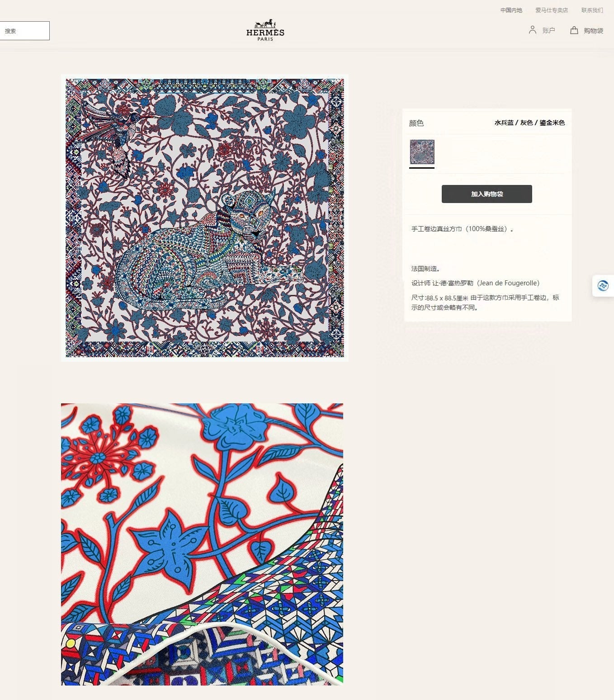Click the floating chat support icon
The width and height of the screenshot is (614, 700).
tap(603, 286)
